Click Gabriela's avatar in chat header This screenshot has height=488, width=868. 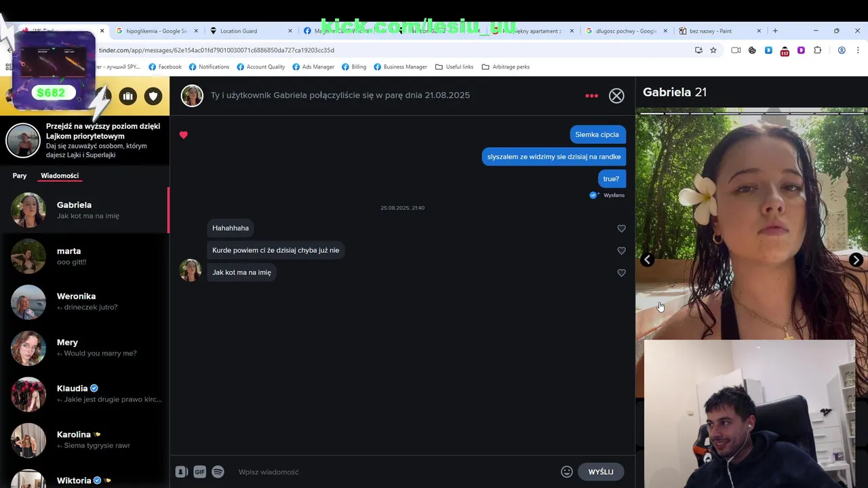[192, 96]
